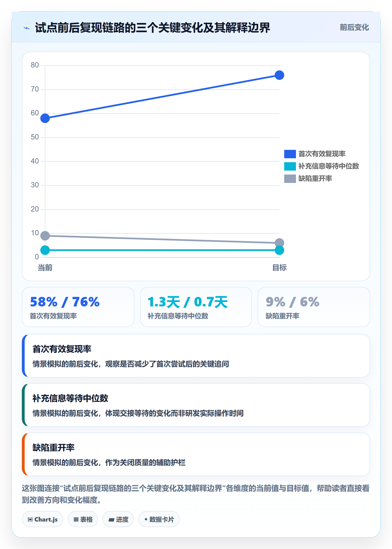This screenshot has width=392, height=549.
Task: Click the 缺陷重开率 label under 9% / 6%
Action: 283,316
